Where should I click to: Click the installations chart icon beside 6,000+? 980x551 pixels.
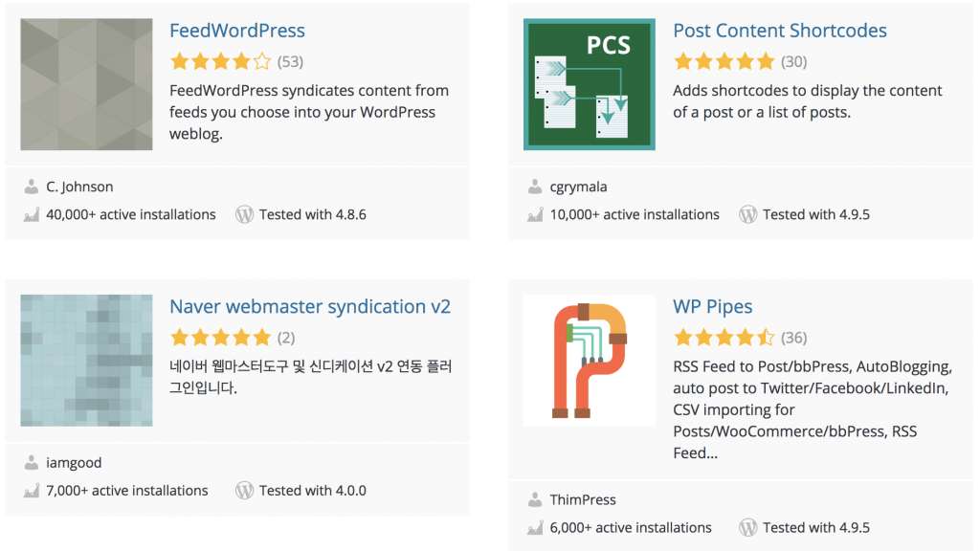[x=534, y=528]
